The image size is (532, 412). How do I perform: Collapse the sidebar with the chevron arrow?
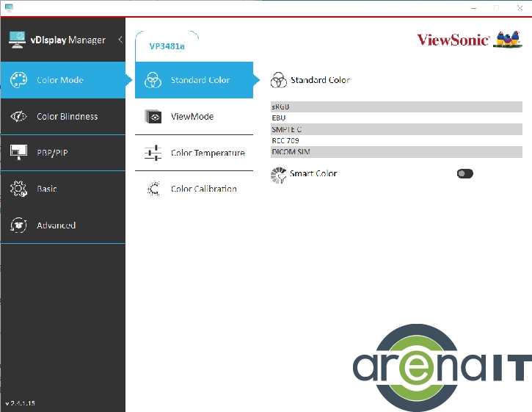tap(120, 40)
